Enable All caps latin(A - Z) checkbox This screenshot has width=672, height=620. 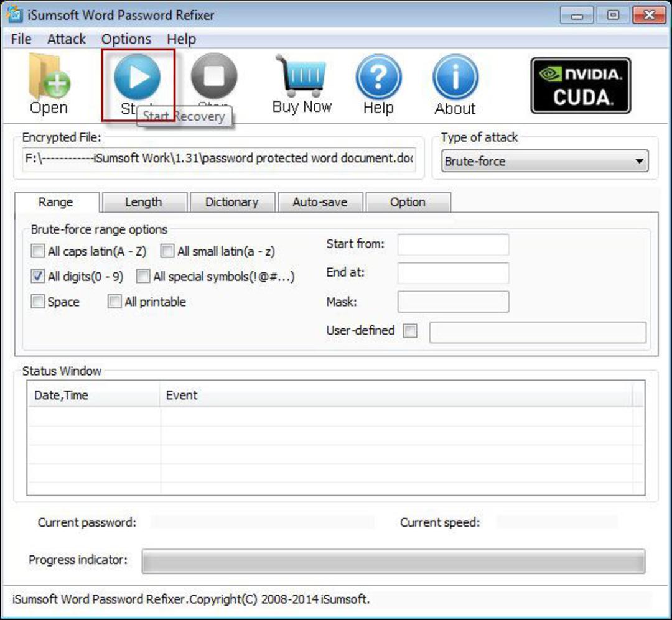point(38,251)
